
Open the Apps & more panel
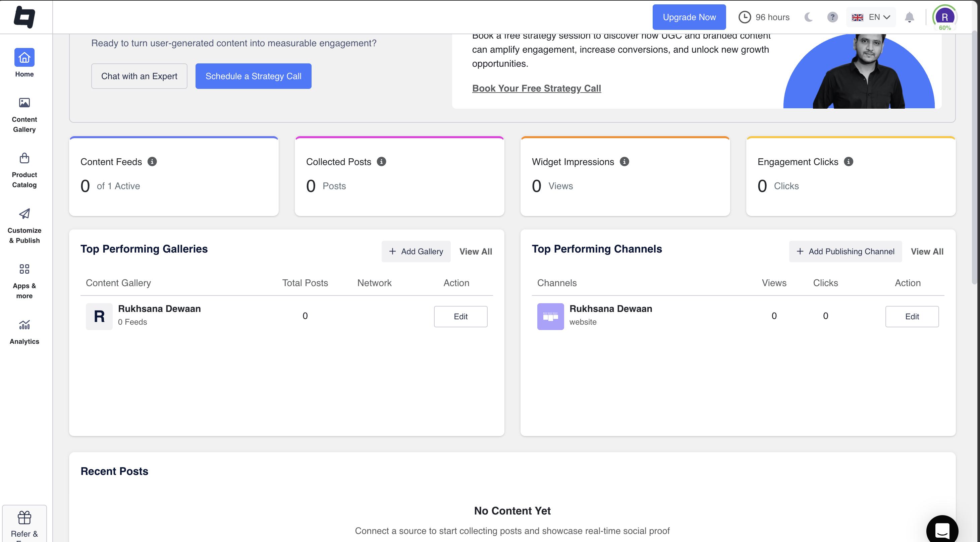tap(24, 269)
